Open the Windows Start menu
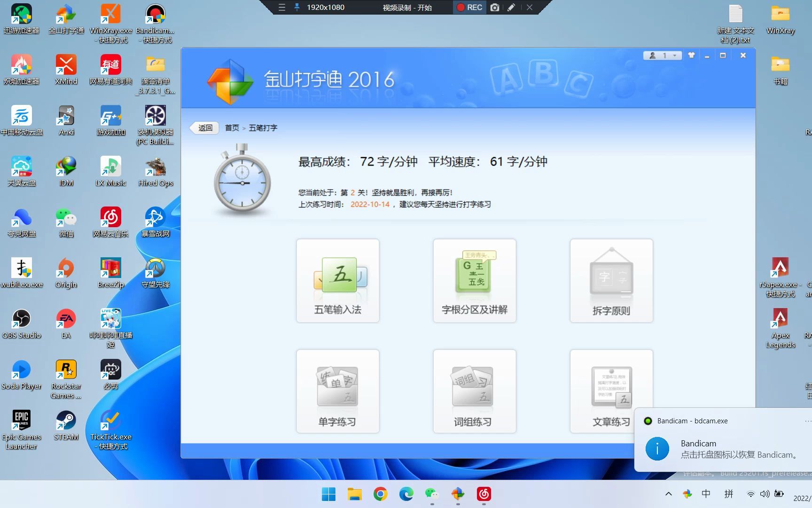Viewport: 812px width, 508px height. 328,494
